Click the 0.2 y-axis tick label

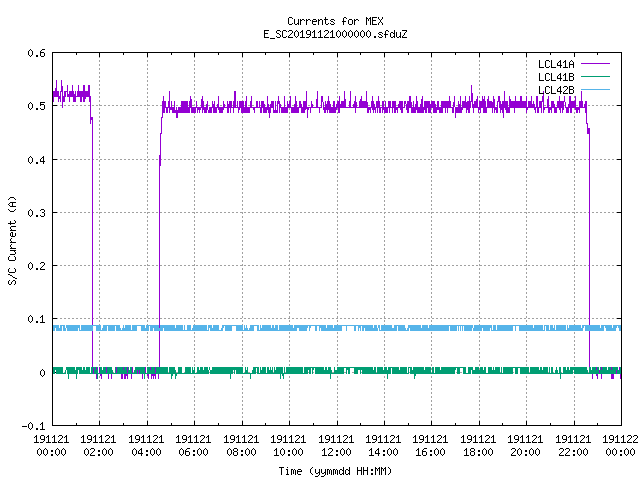[36, 266]
